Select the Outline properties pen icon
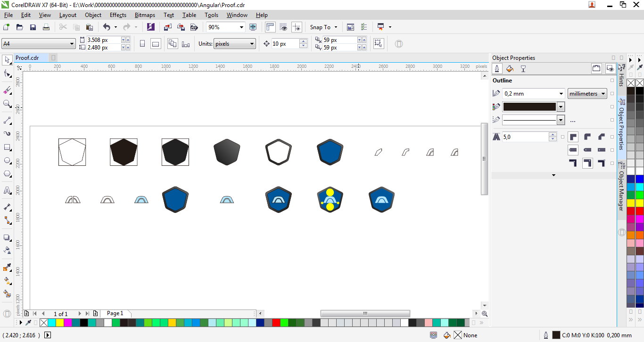The image size is (644, 342). click(x=497, y=69)
